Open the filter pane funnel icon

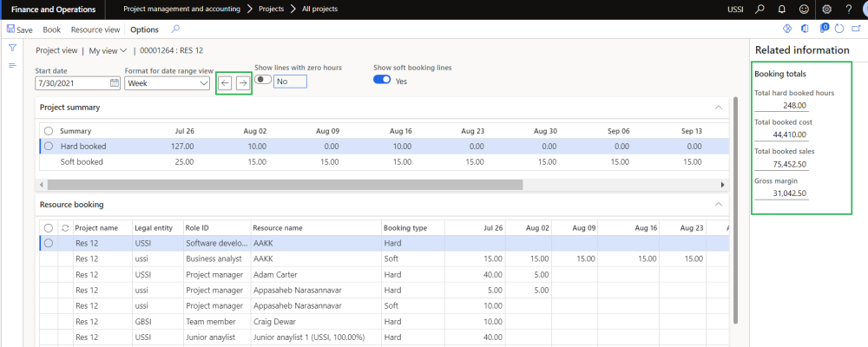[x=12, y=49]
